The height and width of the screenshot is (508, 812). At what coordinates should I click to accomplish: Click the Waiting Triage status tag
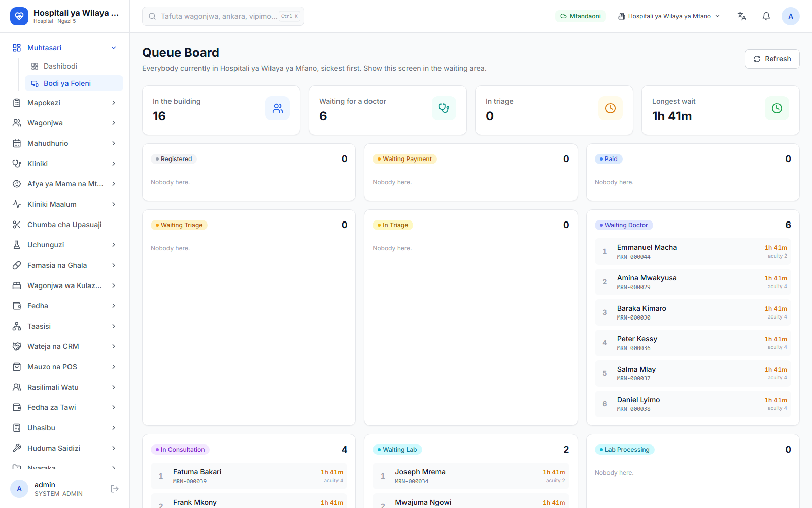pyautogui.click(x=179, y=225)
